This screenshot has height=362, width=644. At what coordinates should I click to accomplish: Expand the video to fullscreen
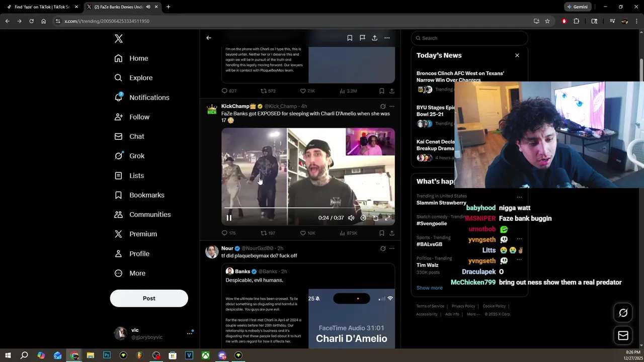(387, 218)
